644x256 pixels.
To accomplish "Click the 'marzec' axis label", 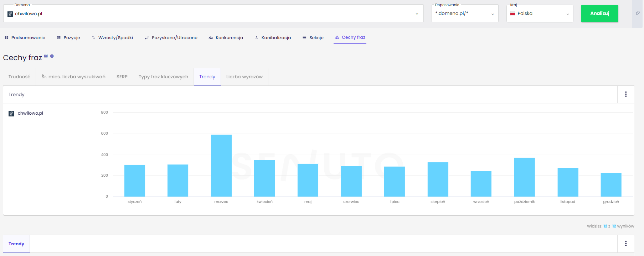I will pos(221,202).
